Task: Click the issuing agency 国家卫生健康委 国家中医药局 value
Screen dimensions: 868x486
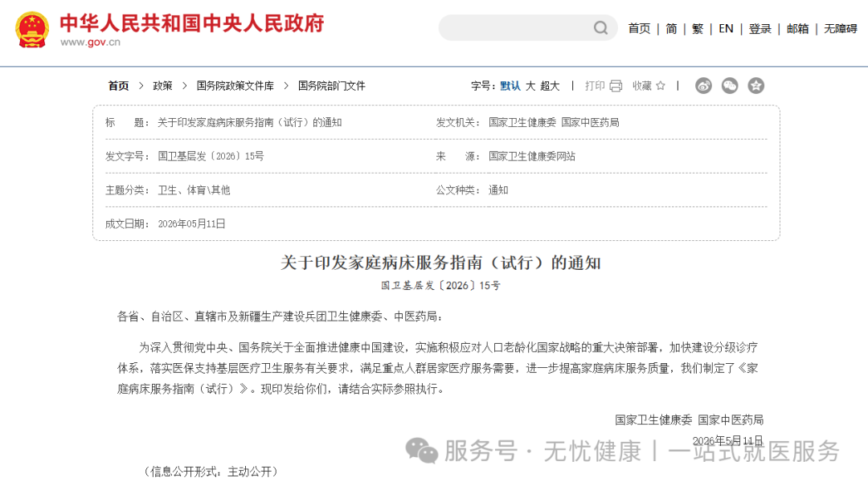Action: coord(554,122)
